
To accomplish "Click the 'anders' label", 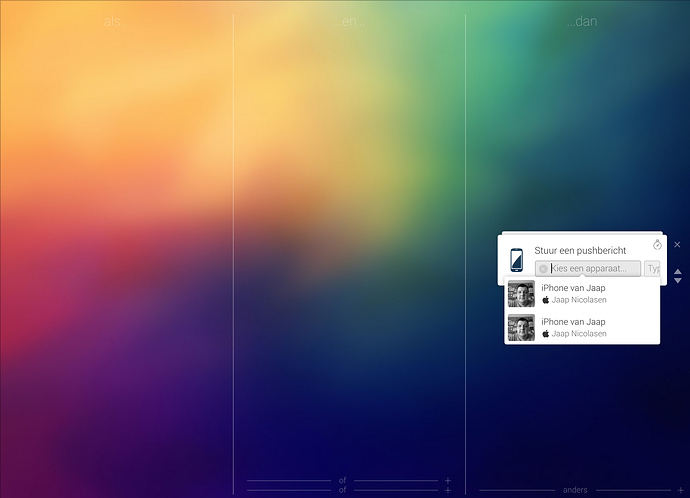I will click(x=575, y=490).
